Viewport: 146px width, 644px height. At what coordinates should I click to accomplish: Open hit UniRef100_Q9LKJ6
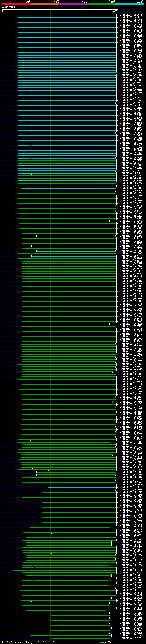(x=131, y=15)
